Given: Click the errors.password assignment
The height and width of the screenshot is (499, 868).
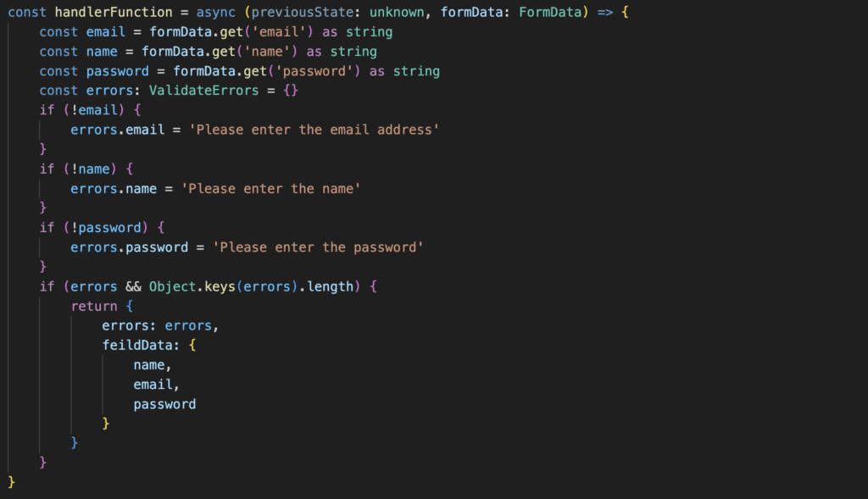Looking at the screenshot, I should pos(129,248).
